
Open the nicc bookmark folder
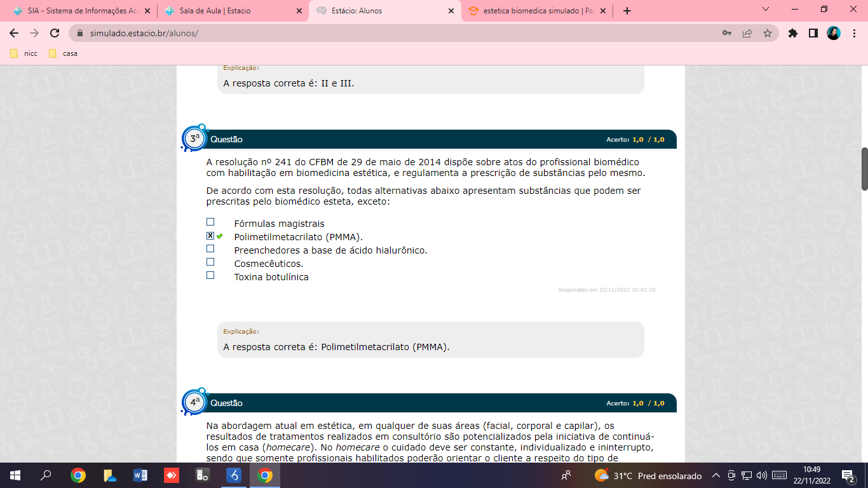click(24, 53)
